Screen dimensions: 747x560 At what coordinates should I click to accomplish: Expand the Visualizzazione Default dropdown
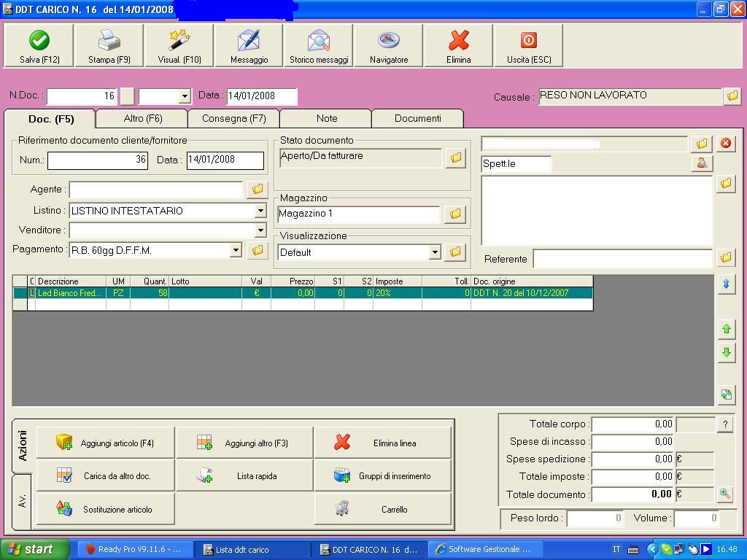(x=435, y=252)
